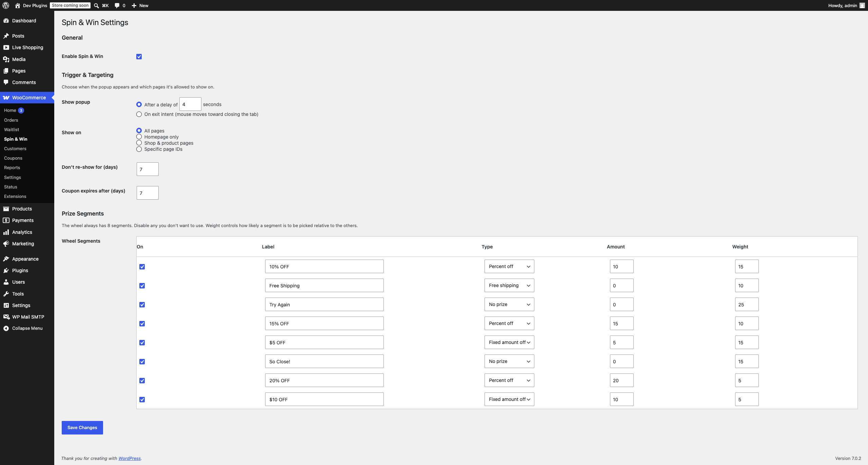Image resolution: width=868 pixels, height=465 pixels.
Task: Click the Save Changes button
Action: 82,427
